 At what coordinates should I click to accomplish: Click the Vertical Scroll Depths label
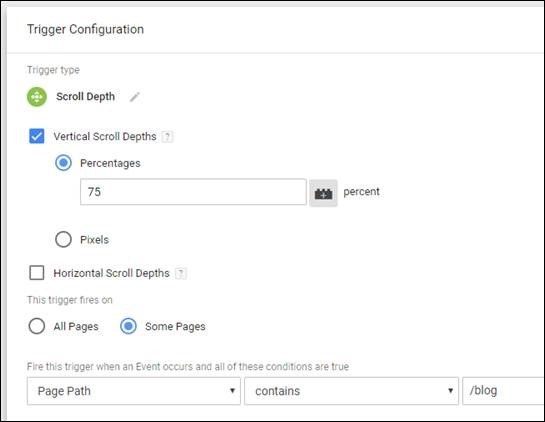[105, 137]
